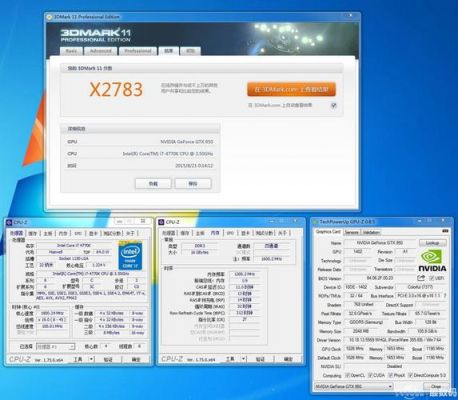Select the 结果 results tab in 3DMark 11

pos(168,51)
